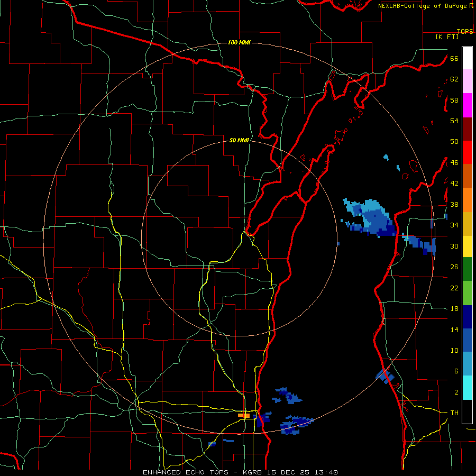Click the legend value 54
The width and height of the screenshot is (476, 476).
pos(454,121)
